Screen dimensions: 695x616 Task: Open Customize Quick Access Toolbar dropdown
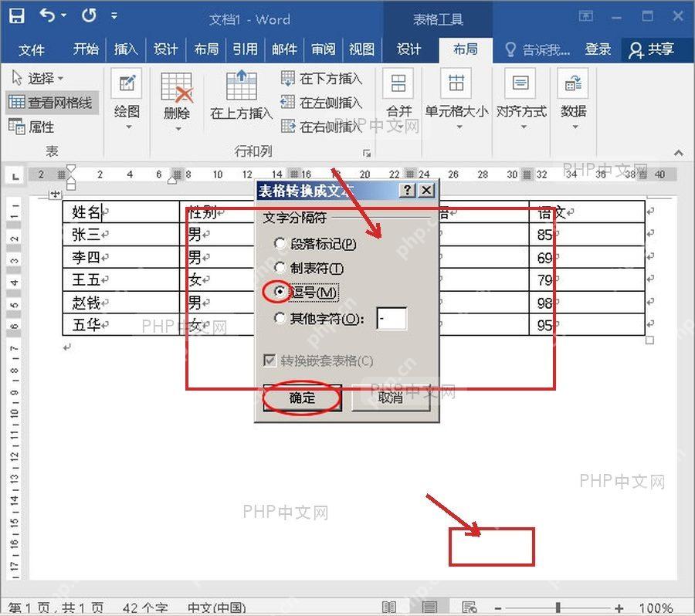(x=114, y=16)
